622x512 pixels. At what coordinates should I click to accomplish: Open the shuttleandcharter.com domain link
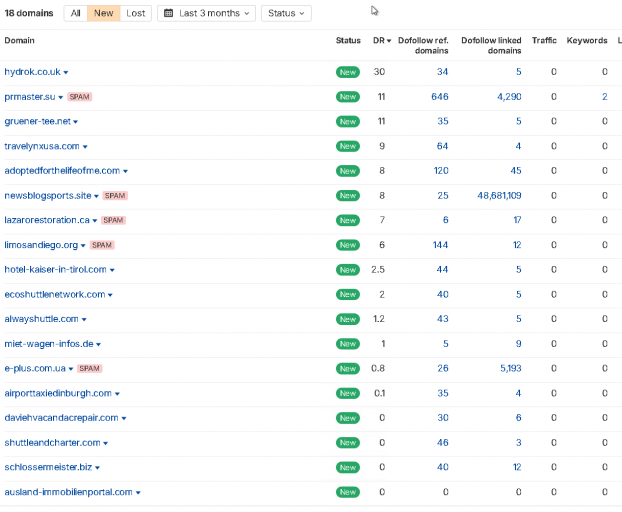tap(52, 443)
